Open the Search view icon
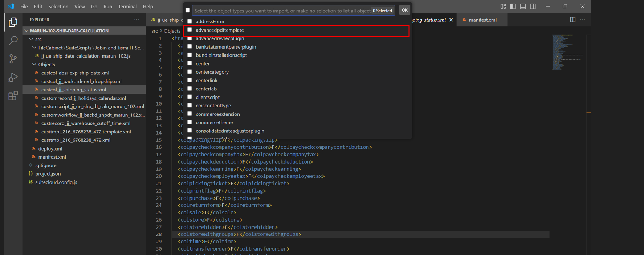The height and width of the screenshot is (255, 644). (x=13, y=40)
